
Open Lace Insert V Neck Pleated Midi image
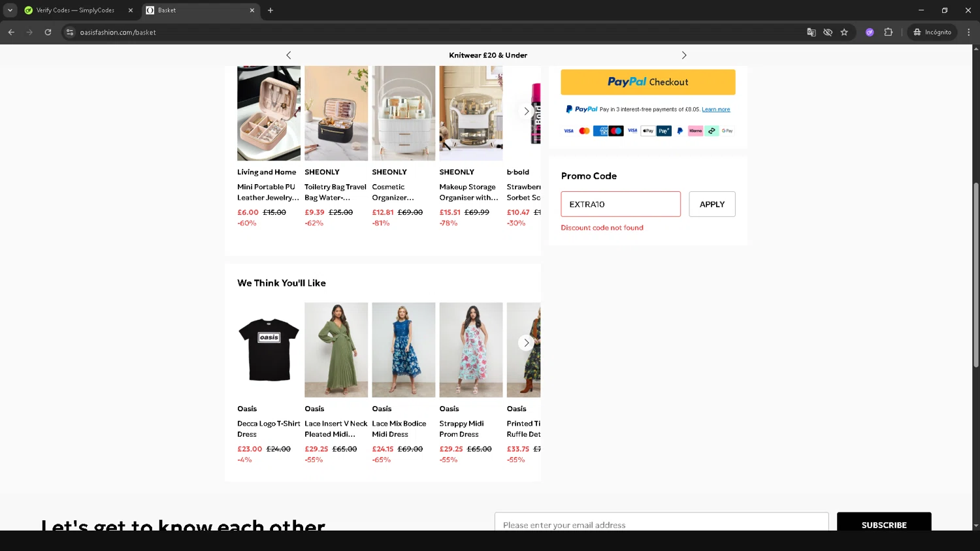[x=336, y=350]
